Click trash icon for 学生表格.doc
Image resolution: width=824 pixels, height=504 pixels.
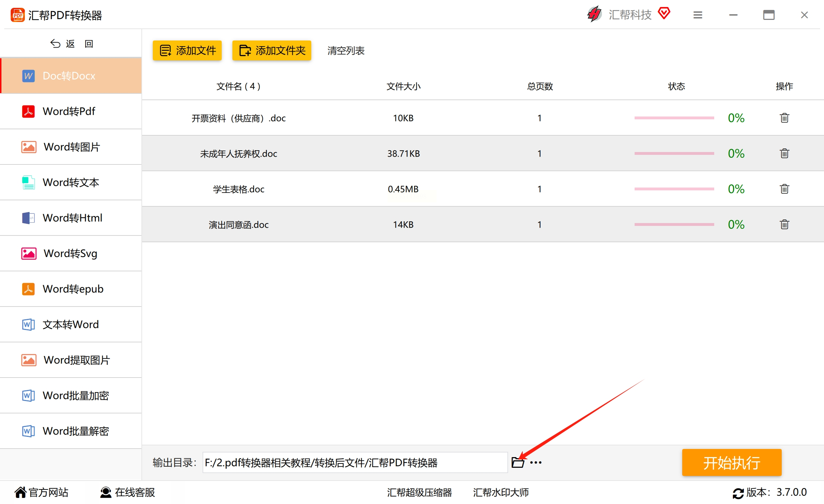click(784, 189)
